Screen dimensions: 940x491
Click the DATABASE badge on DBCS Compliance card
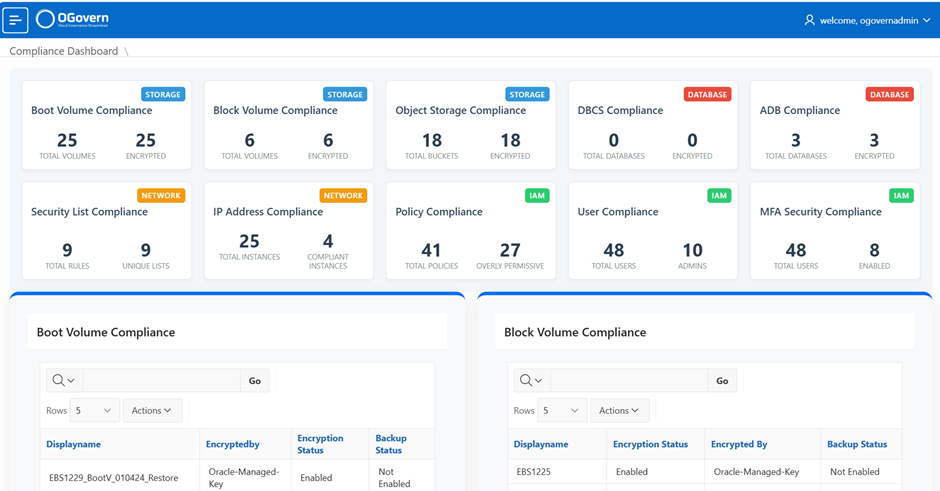pos(707,95)
